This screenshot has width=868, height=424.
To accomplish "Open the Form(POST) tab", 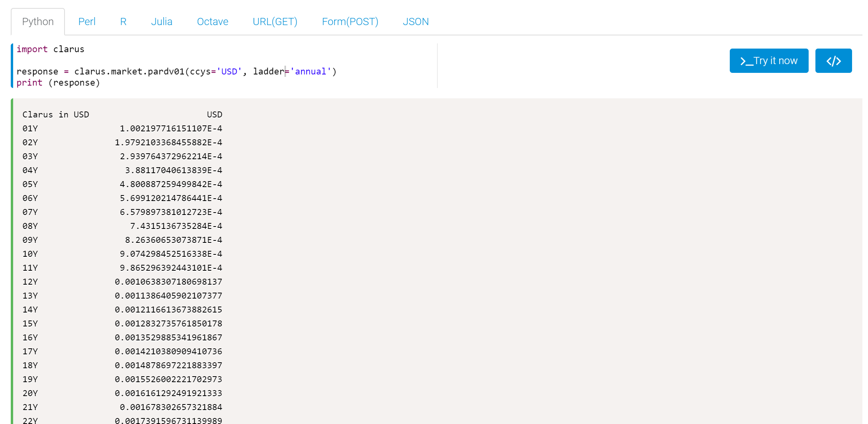I will tap(350, 21).
